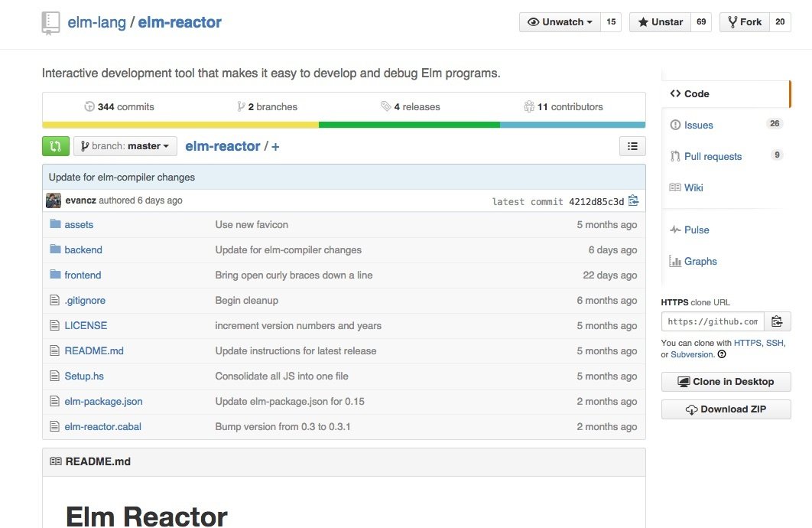Click the Download ZIP button
The image size is (812, 528).
(726, 409)
